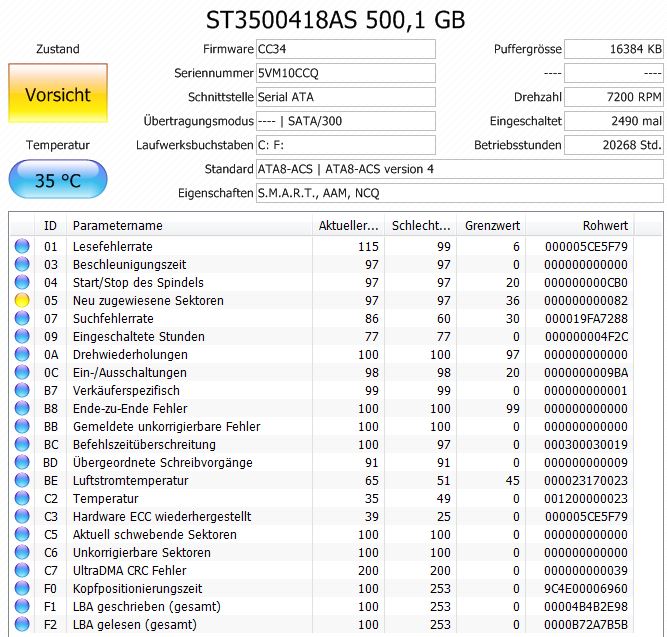This screenshot has width=667, height=637.
Task: Click the status icon for Unkorrigierbare Sektoren
Action: pos(22,552)
